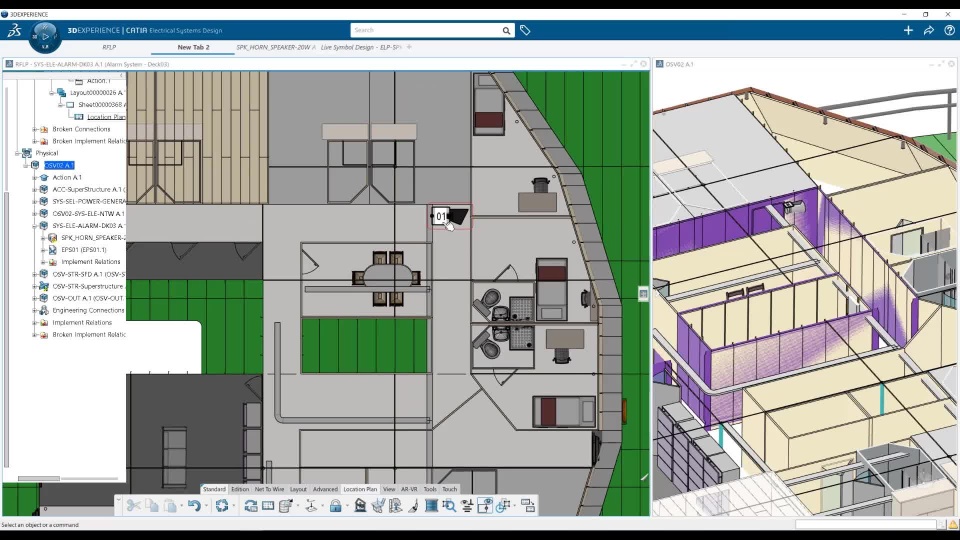Click the eye over lines icon
Viewport: 960px width, 540px height.
(467, 506)
